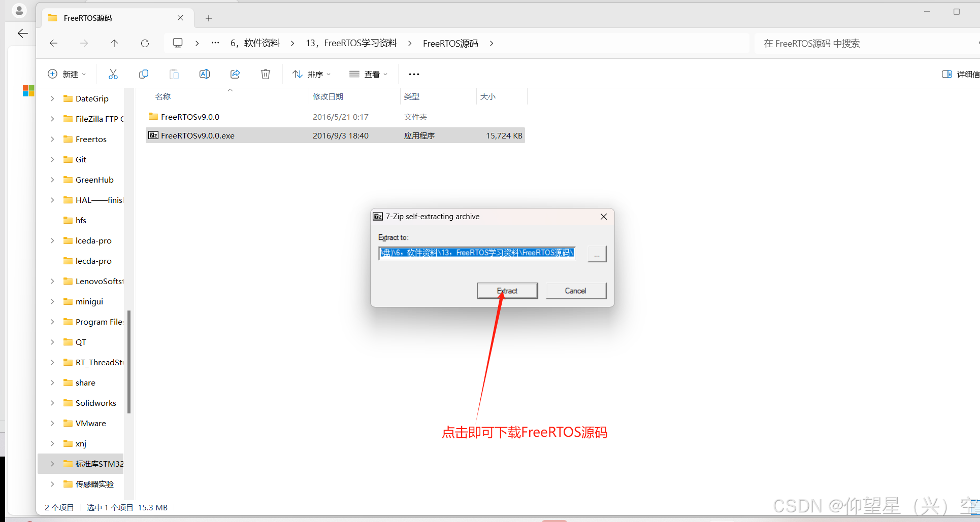
Task: Open the xnj folder in sidebar
Action: (x=81, y=443)
